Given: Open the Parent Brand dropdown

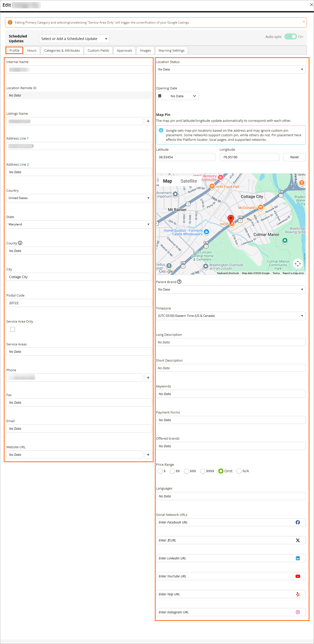Looking at the screenshot, I should pos(231,289).
